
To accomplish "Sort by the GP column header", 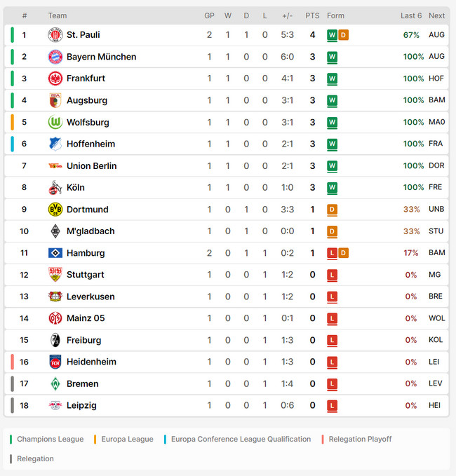I will (209, 16).
